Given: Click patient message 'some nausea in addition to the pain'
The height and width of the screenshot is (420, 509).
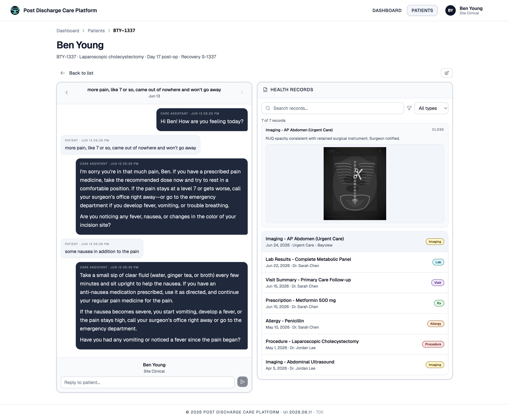Looking at the screenshot, I should (102, 248).
